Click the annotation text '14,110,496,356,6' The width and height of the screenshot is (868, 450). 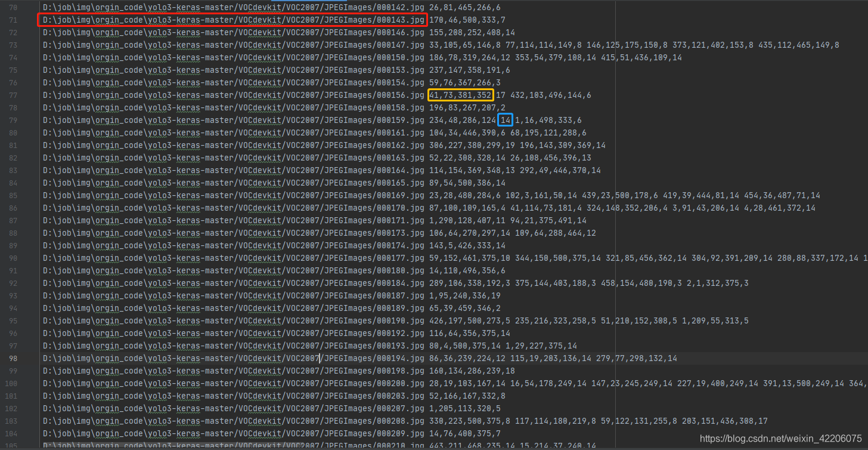click(x=467, y=271)
